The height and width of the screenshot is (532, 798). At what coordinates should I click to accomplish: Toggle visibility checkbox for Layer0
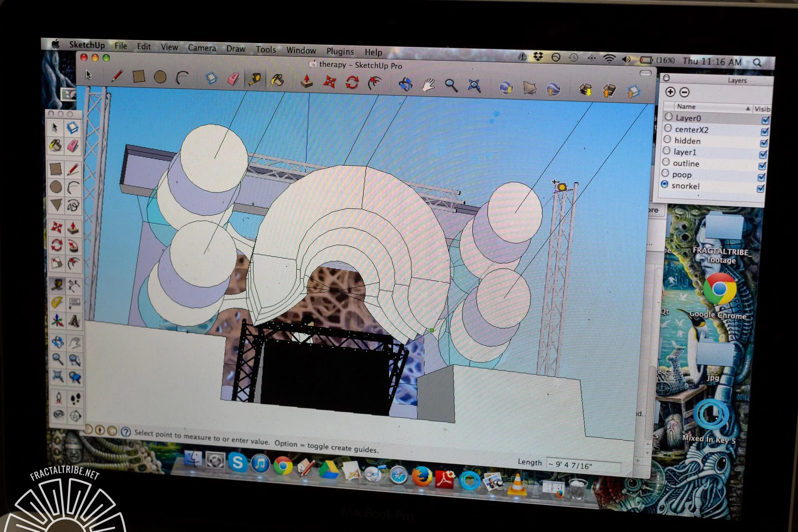click(765, 120)
